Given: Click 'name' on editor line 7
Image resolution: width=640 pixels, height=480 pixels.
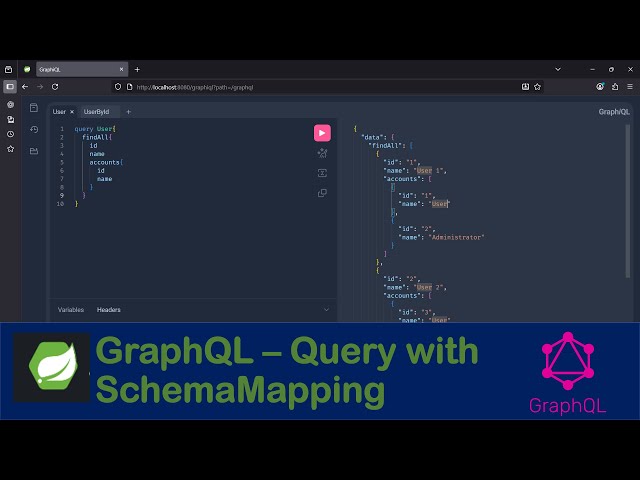Looking at the screenshot, I should tap(104, 179).
